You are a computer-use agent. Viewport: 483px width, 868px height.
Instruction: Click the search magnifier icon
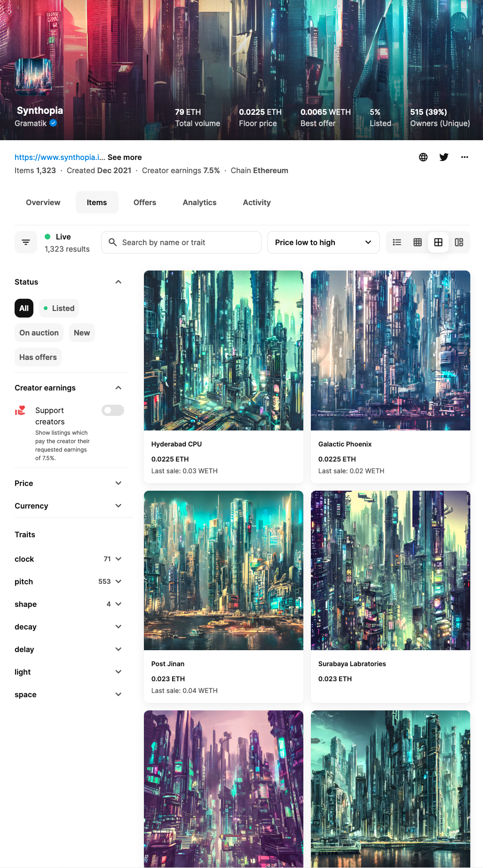click(x=113, y=242)
